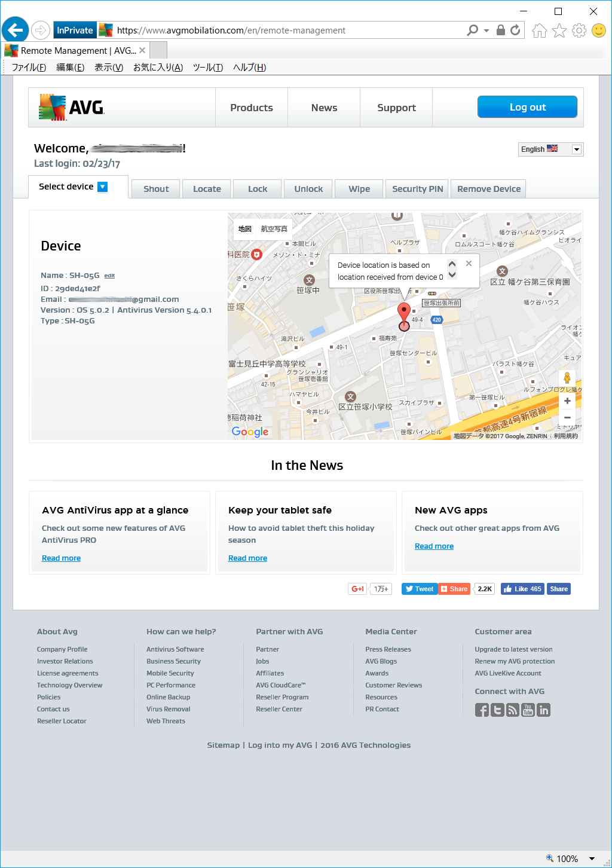
Task: Open the ツール(T) menu
Action: (x=208, y=68)
